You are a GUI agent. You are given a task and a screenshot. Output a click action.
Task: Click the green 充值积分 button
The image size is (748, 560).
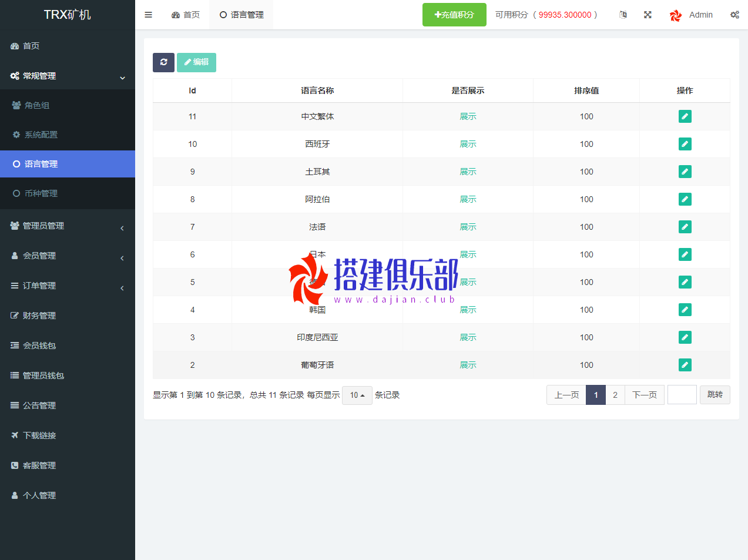(x=454, y=15)
